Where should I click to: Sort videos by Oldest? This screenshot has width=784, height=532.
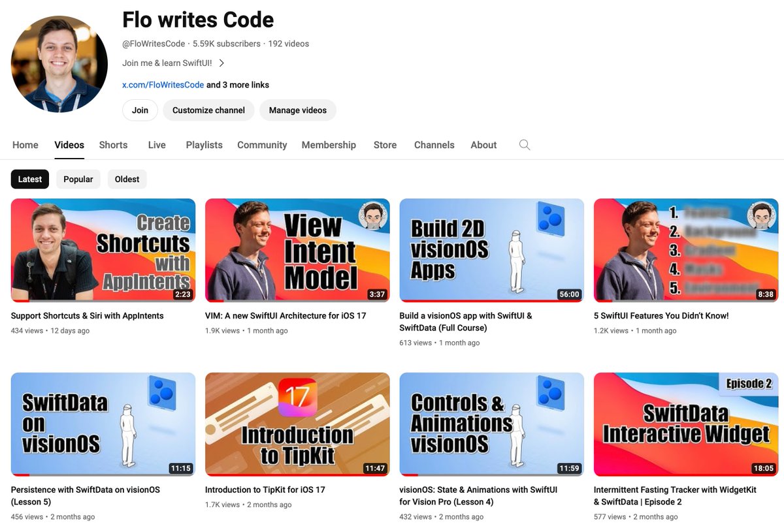pyautogui.click(x=127, y=180)
